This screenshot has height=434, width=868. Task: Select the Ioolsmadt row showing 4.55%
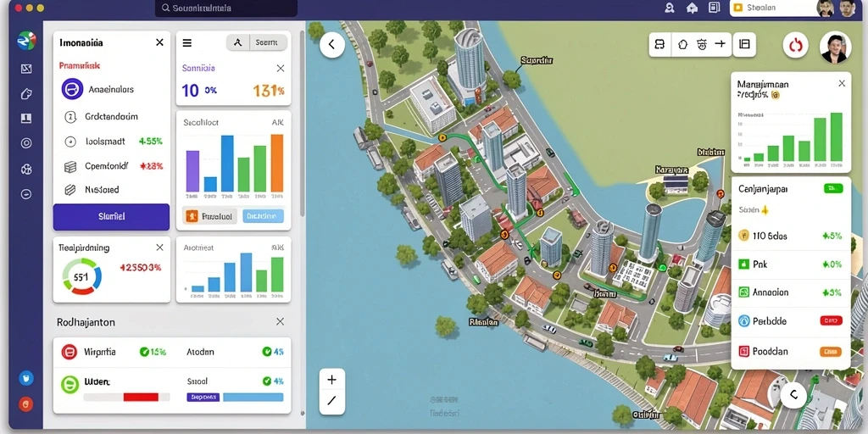111,142
